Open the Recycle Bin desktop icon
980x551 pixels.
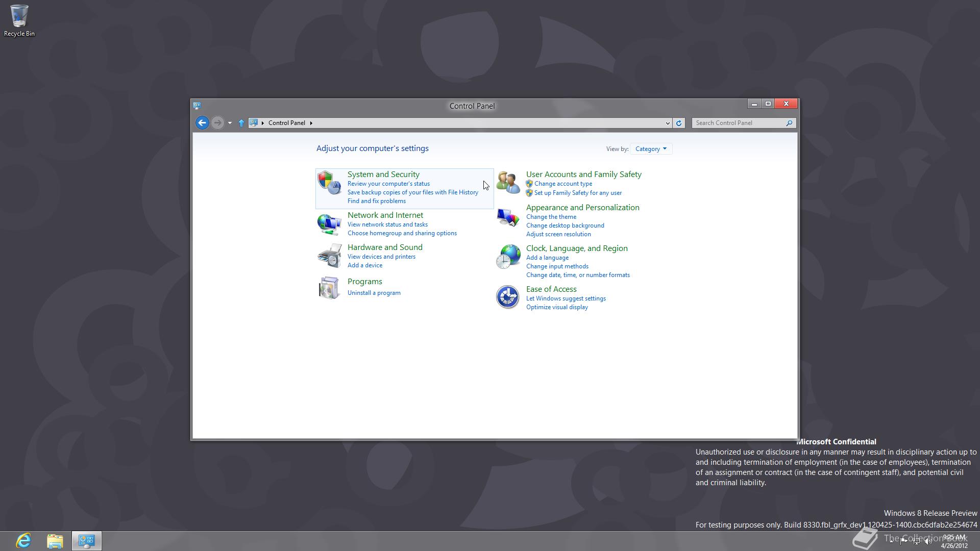tap(19, 21)
